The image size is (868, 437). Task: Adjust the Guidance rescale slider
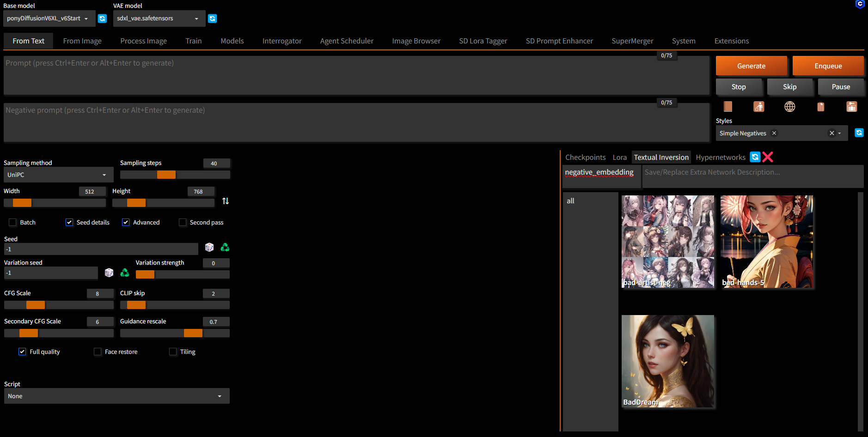pyautogui.click(x=175, y=333)
